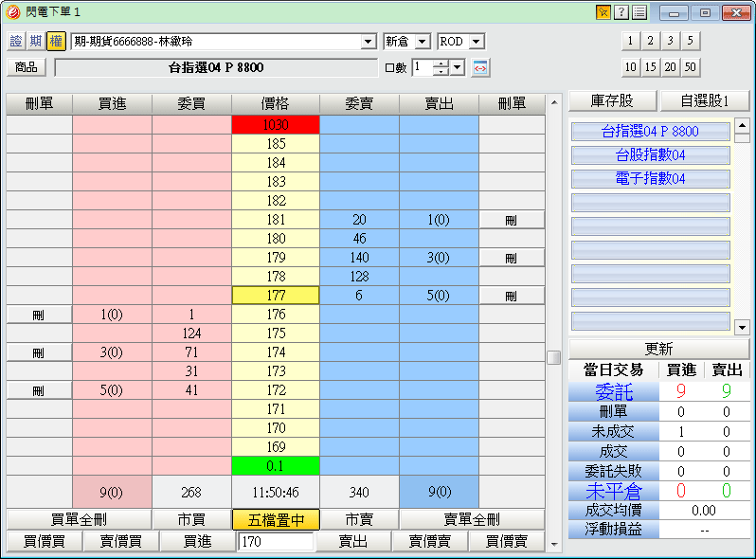Click the 買單全刪 button

click(x=79, y=519)
